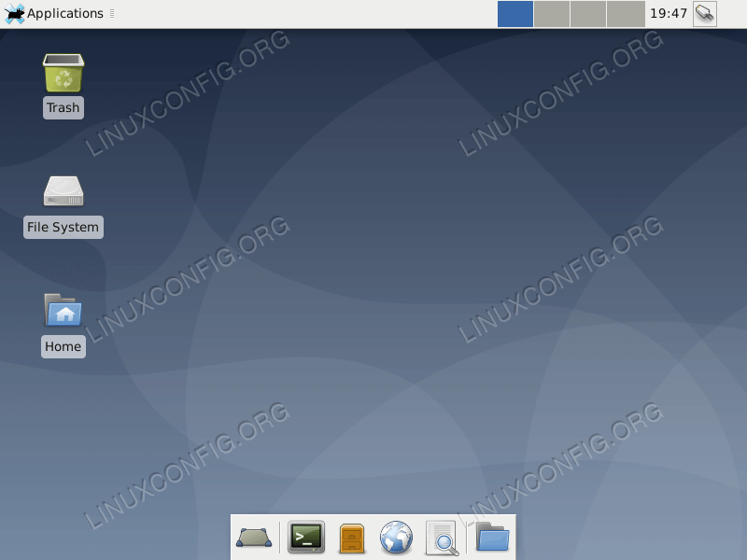The width and height of the screenshot is (747, 560).
Task: Click the 19:47 panel clock
Action: 669,13
